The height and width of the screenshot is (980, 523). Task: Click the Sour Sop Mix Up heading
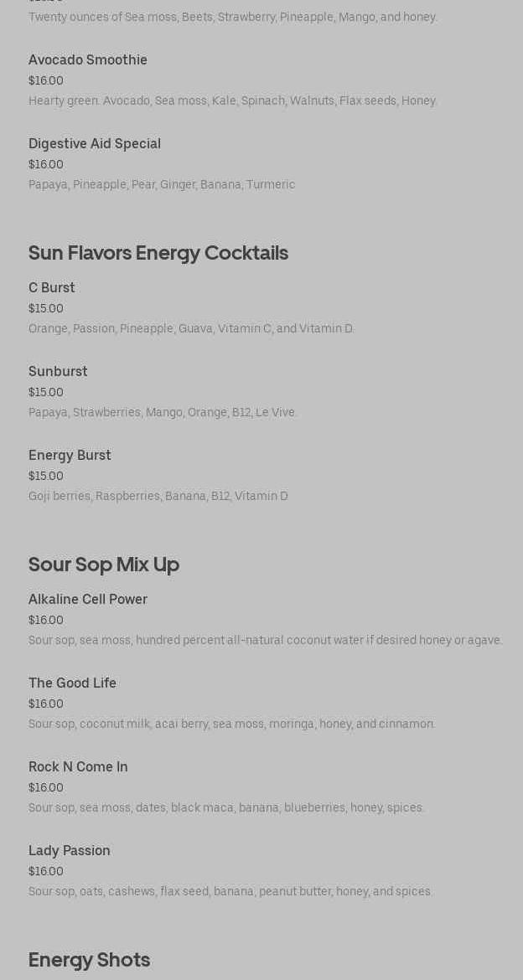click(x=104, y=564)
